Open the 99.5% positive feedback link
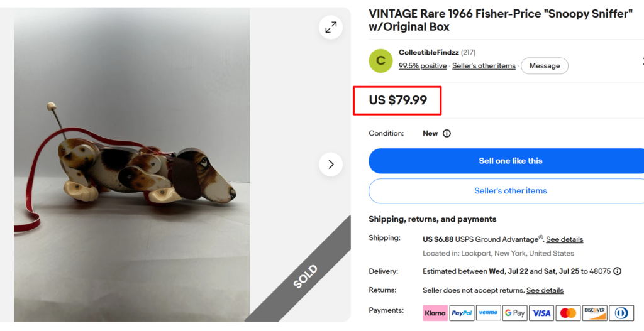 click(423, 65)
